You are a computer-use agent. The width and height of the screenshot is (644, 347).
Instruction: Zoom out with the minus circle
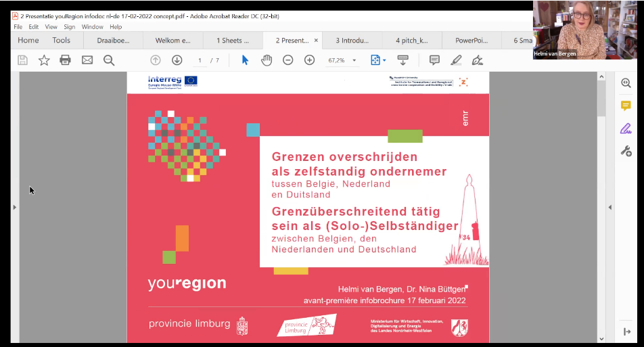[288, 60]
